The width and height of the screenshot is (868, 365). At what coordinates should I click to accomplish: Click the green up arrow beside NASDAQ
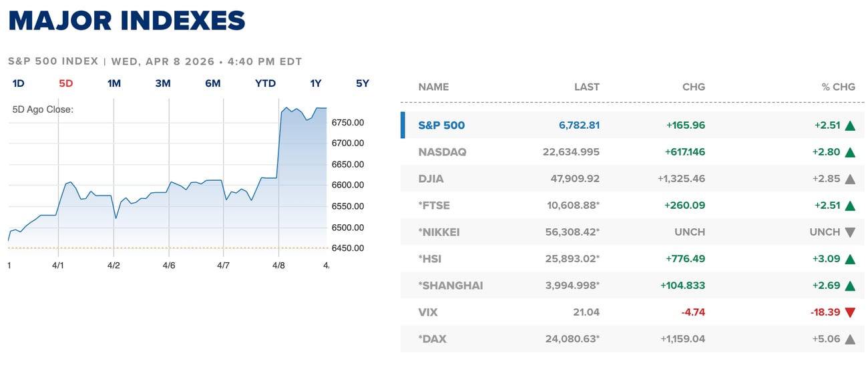(x=850, y=152)
